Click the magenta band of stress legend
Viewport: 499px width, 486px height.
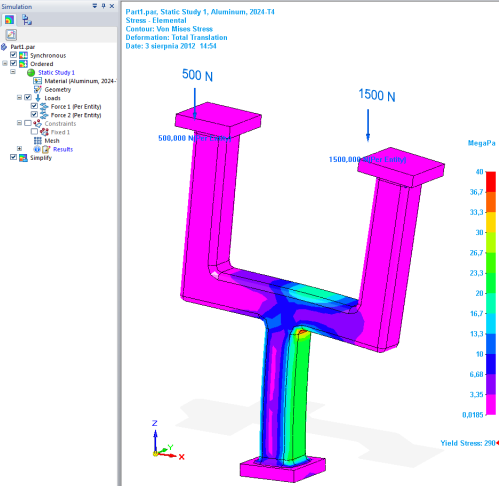[491, 404]
